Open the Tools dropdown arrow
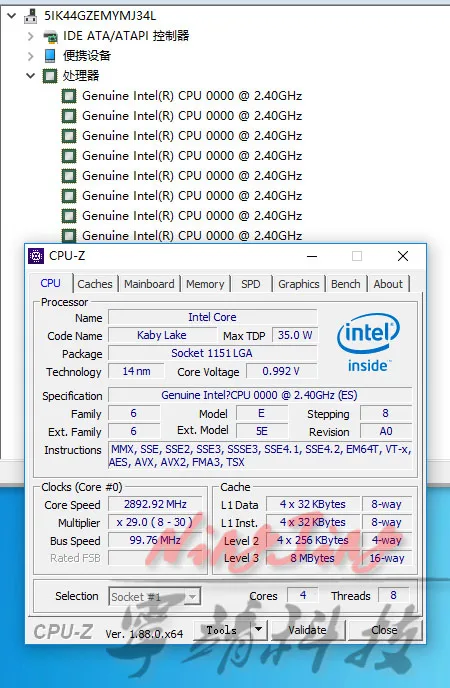Screen dimensions: 450x688 (259, 630)
